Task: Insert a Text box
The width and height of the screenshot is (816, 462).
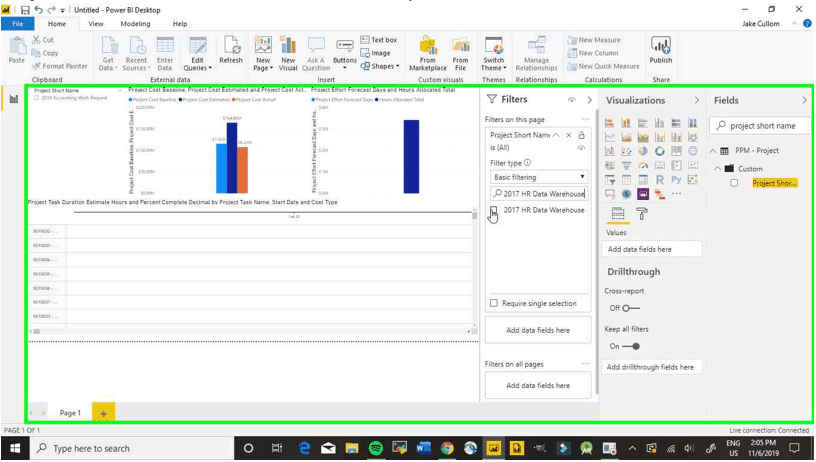Action: point(379,40)
